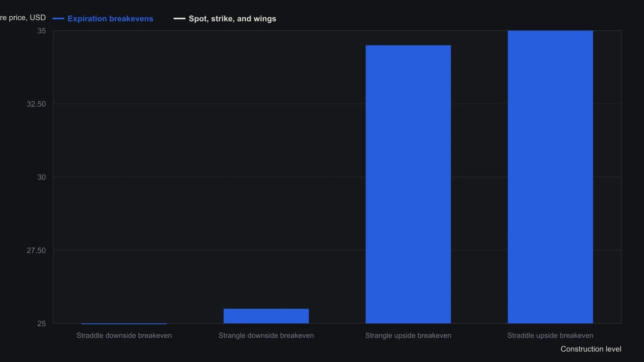Viewport: 644px width, 362px height.
Task: Click the Strangle upside breakeven axis label
Action: tap(408, 335)
